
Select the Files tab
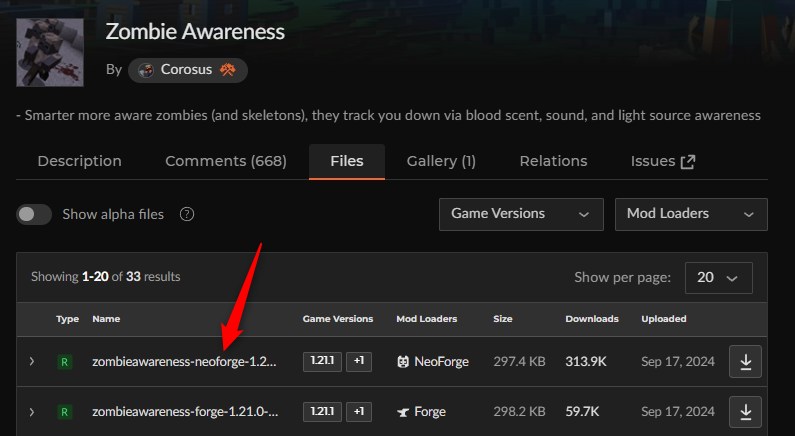click(347, 161)
